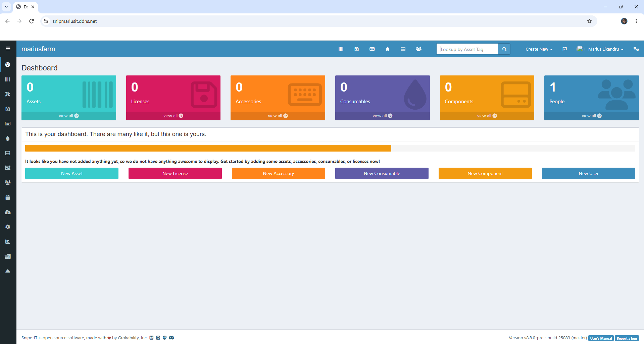Open the Components drive icon in the sidebar
The height and width of the screenshot is (344, 644).
pos(8,153)
